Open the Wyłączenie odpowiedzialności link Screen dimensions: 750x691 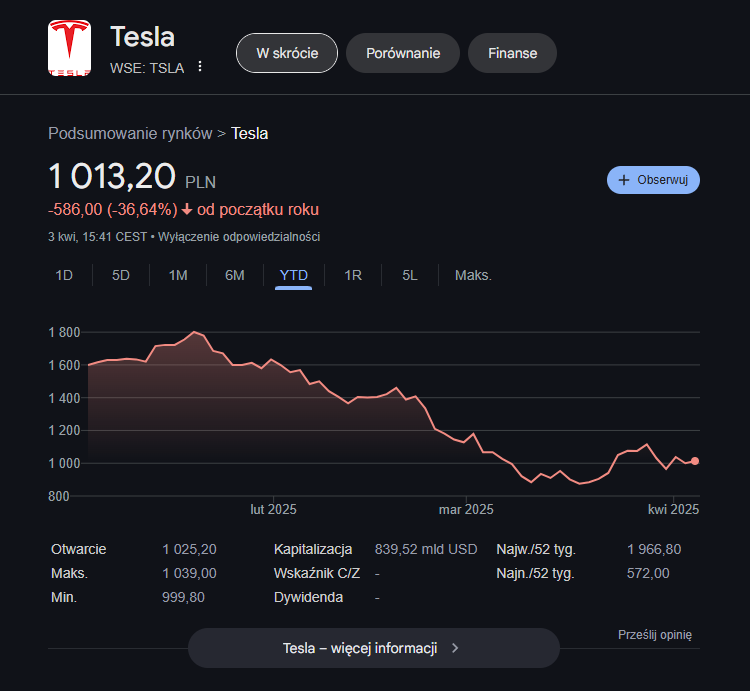pos(239,237)
